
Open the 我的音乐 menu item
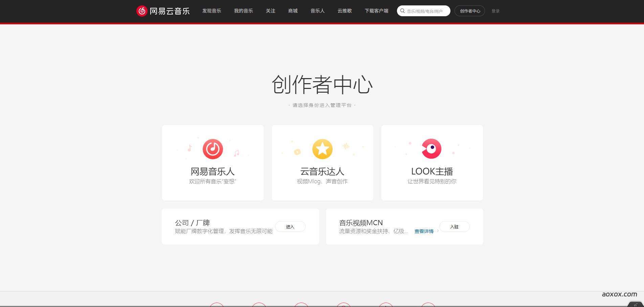(x=244, y=11)
